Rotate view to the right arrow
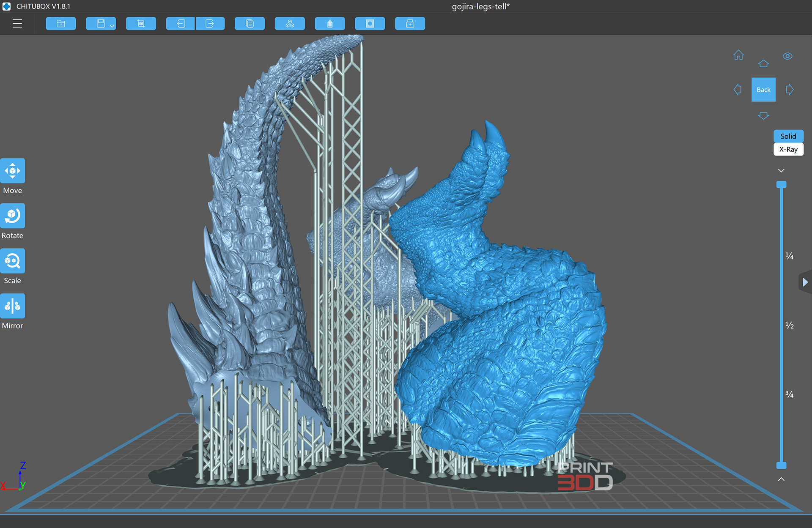Screen dimensions: 812x528 pos(790,90)
